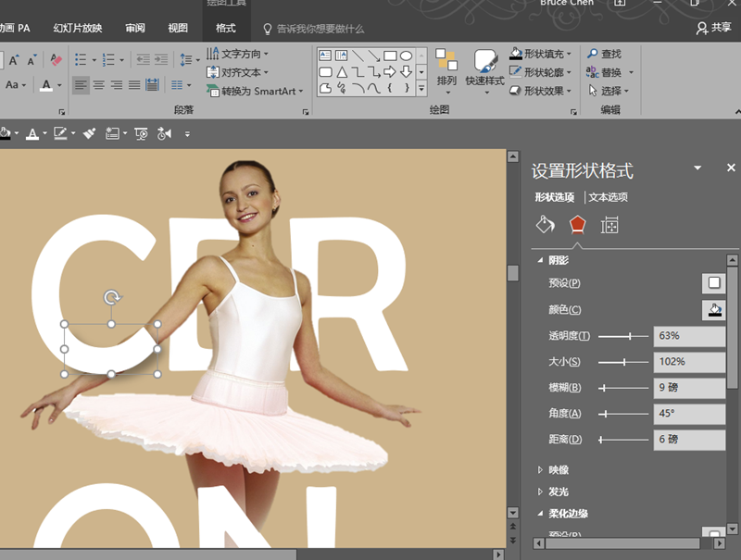Screen dimensions: 741x560
Task: Increase font size with the large A button
Action: tap(14, 60)
